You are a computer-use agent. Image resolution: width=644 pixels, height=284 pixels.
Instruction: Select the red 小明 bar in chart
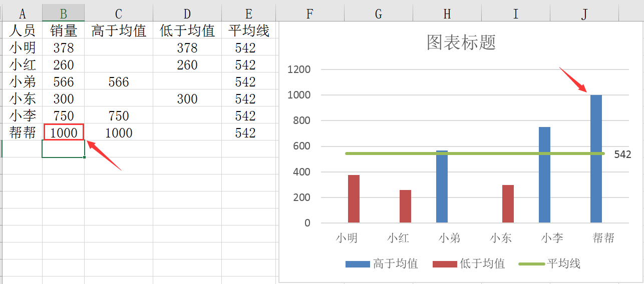[354, 198]
